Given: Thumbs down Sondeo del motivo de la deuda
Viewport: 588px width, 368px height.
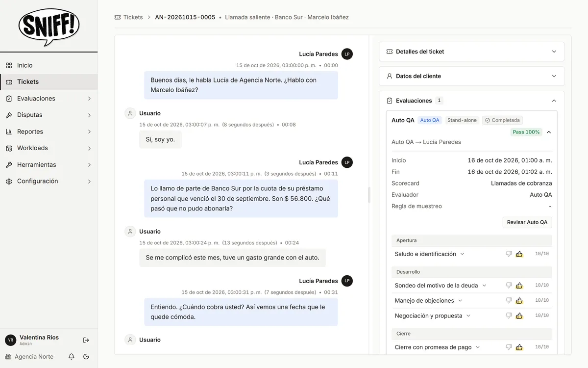Looking at the screenshot, I should (x=509, y=286).
